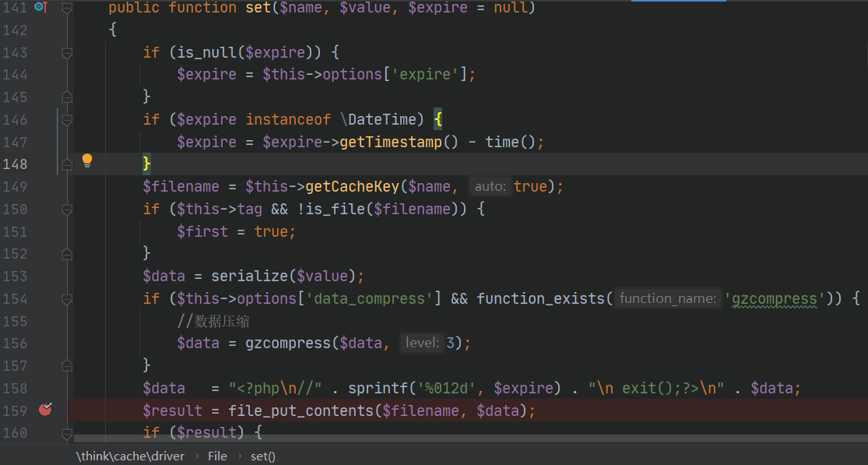Viewport: 868px width, 465px height.
Task: Click the 'getTimestamp' method call
Action: coord(391,142)
